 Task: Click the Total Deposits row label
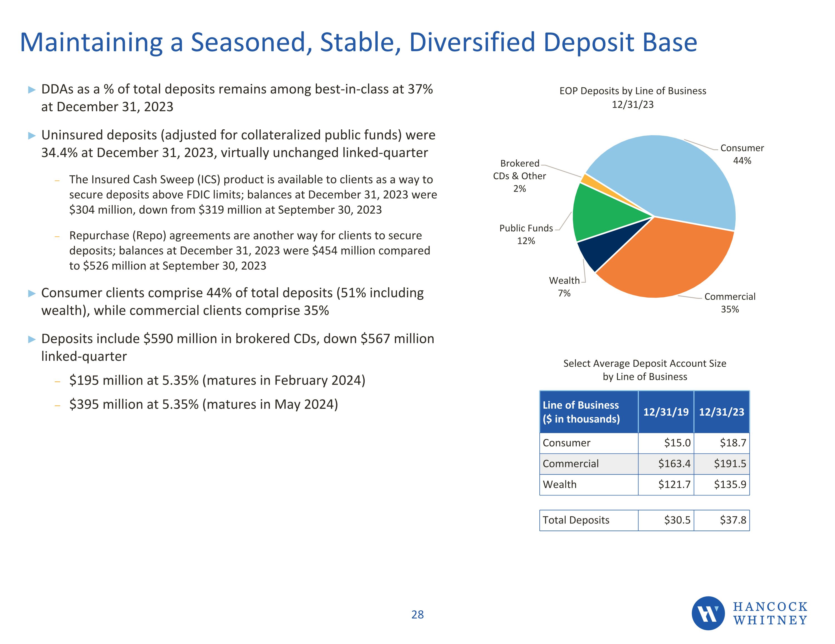pos(576,520)
